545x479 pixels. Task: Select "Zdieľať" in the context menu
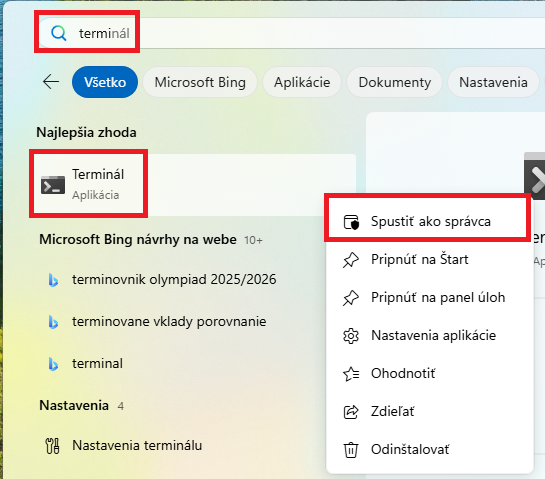point(430,412)
